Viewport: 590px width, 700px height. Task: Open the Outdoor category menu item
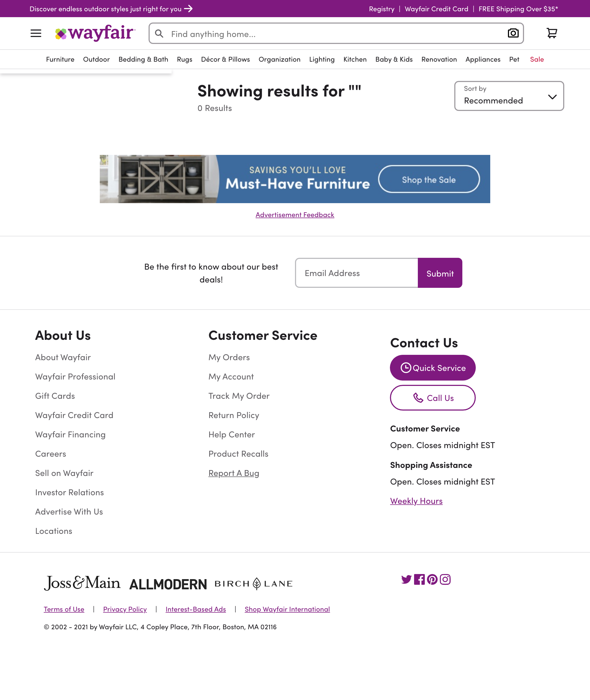[x=96, y=58]
